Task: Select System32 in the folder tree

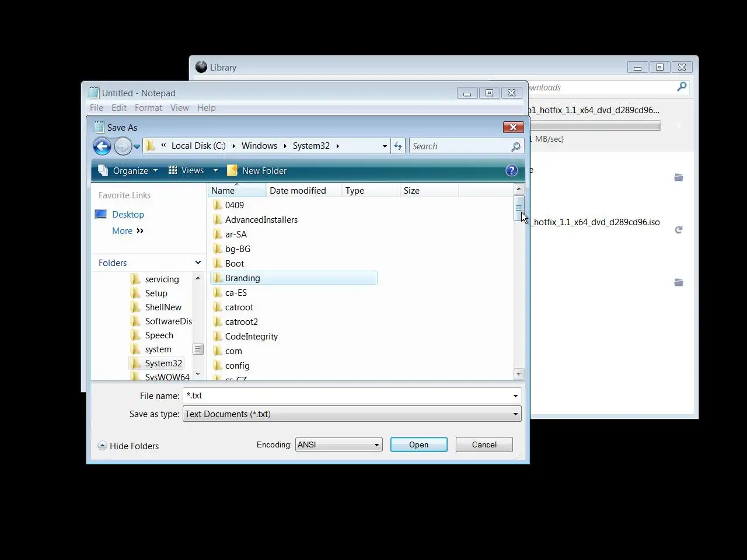Action: (156, 363)
